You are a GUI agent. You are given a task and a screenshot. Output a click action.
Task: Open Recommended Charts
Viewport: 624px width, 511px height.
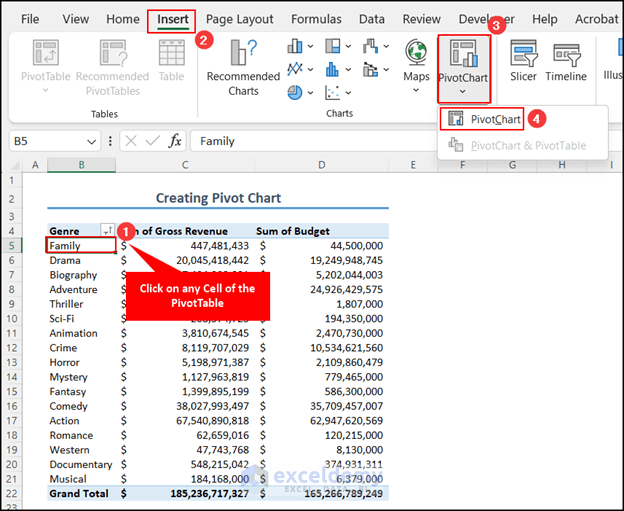coord(243,67)
